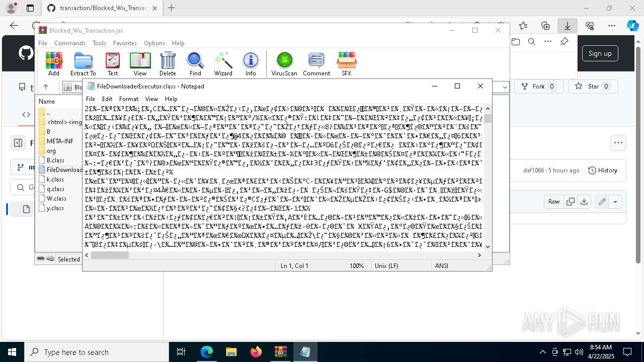Open Notepad Help menu

coord(171,99)
